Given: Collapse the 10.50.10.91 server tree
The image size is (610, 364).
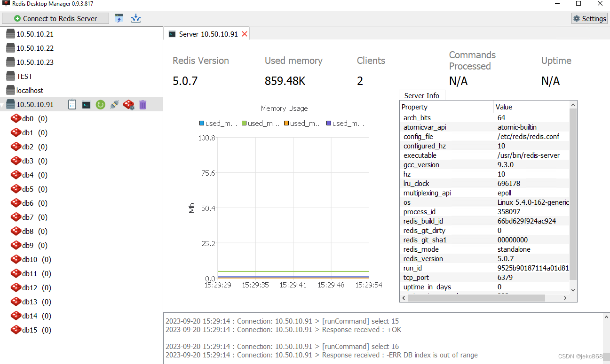Looking at the screenshot, I should coord(2,105).
